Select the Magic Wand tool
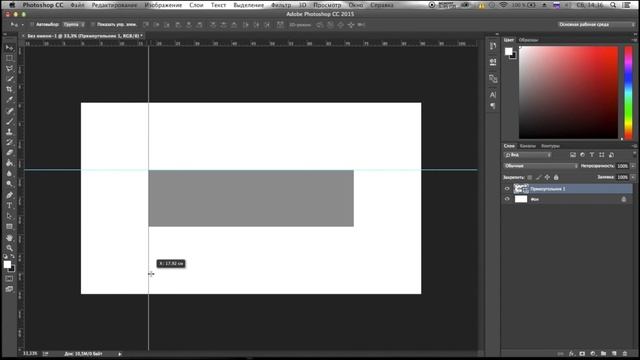This screenshot has height=360, width=640. (x=9, y=79)
